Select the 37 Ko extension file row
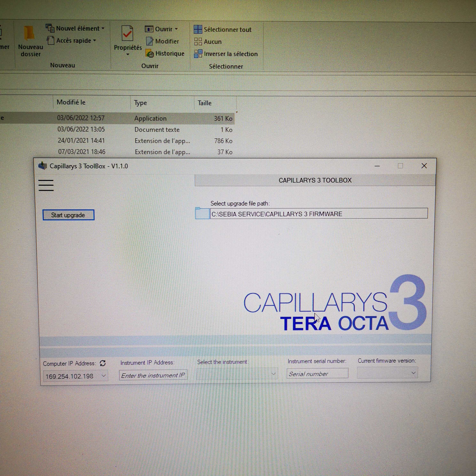 click(117, 152)
